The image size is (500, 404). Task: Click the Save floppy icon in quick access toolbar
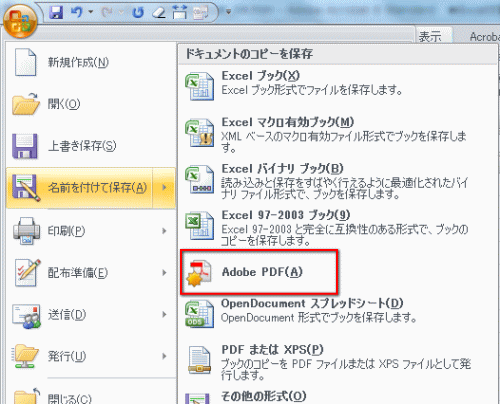(x=56, y=13)
